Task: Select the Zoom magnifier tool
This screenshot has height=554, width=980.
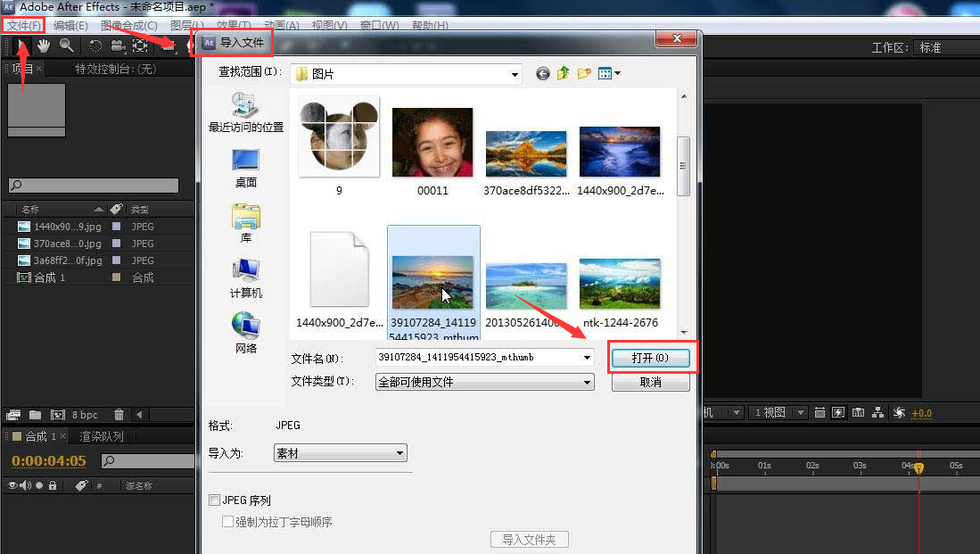Action: point(66,45)
